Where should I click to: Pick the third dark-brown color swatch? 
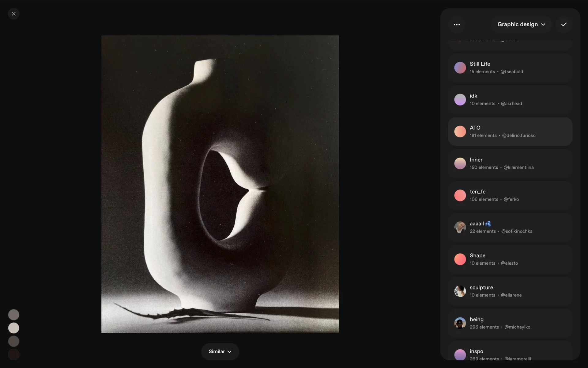[x=13, y=341]
